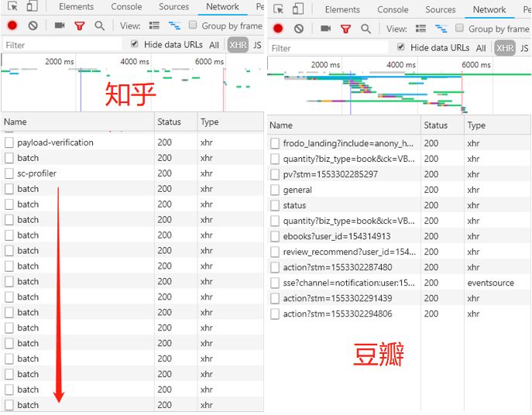This screenshot has height=415, width=532.
Task: Select action?stm=1553302291439 request
Action: tap(399, 299)
